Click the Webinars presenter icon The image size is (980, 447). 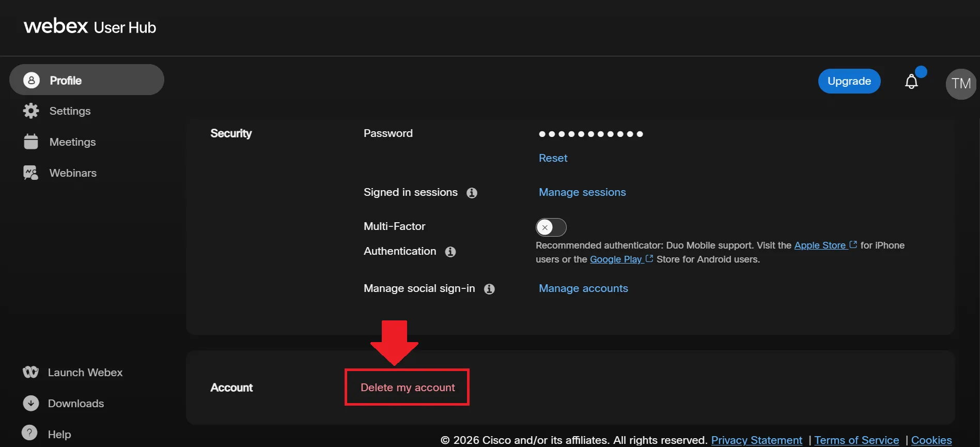[x=31, y=173]
